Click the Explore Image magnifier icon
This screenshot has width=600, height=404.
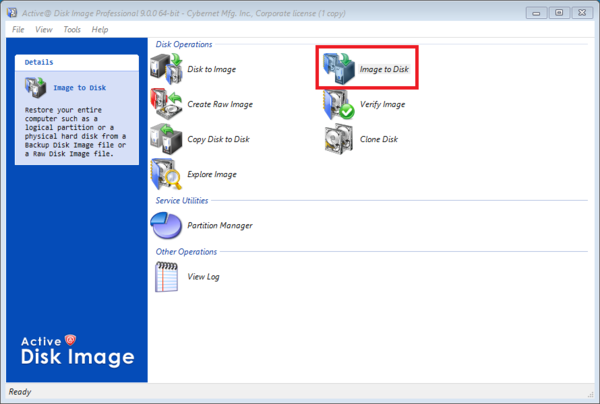tap(166, 174)
